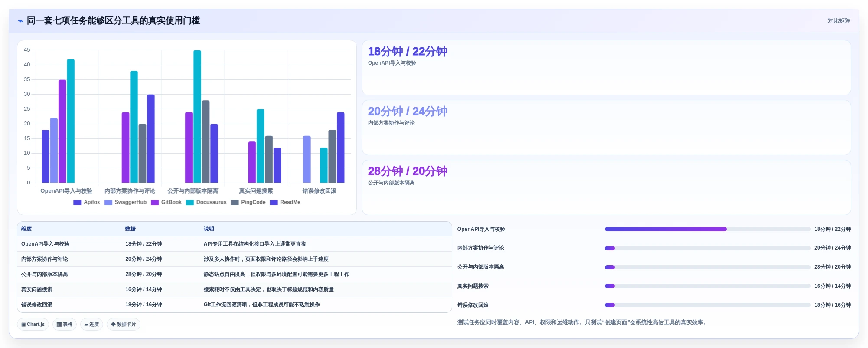
Task: Click the ReadMe bar in 错误修改回滚 group
Action: pos(341,148)
